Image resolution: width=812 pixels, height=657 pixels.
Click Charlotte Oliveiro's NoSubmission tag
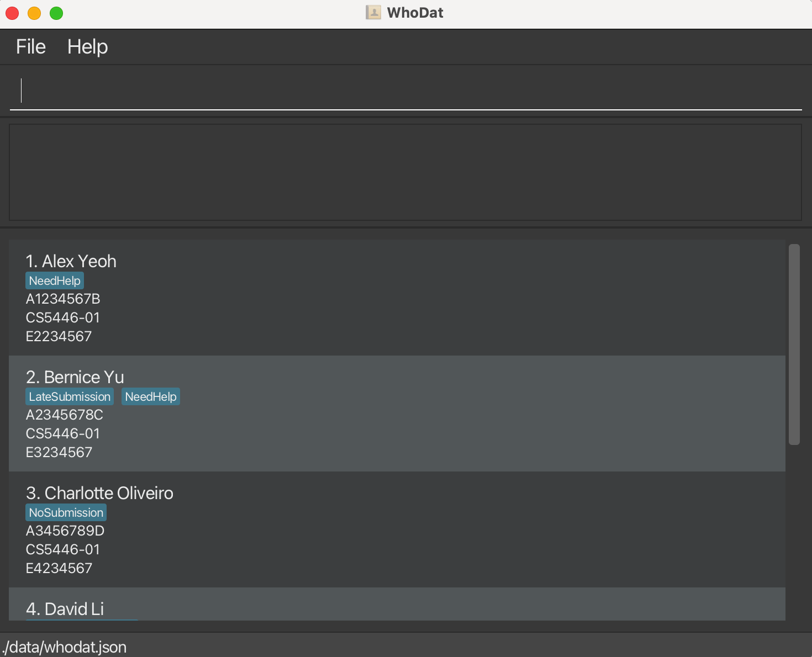click(x=66, y=513)
